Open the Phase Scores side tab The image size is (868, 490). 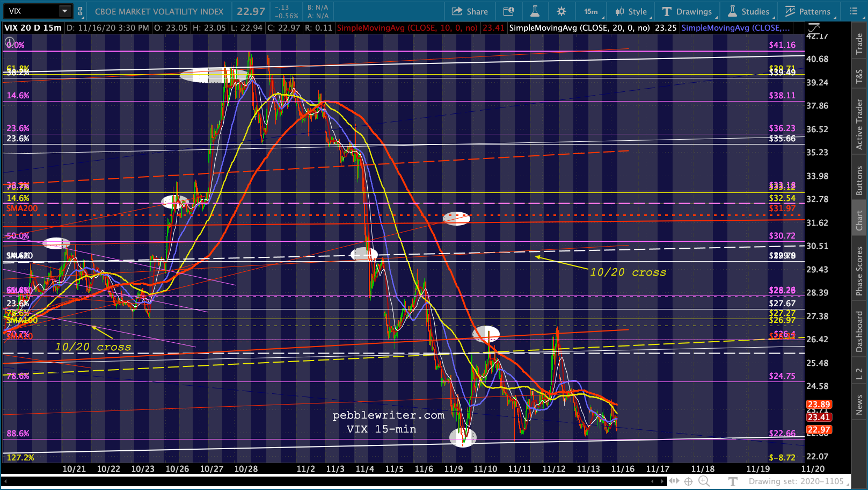859,271
